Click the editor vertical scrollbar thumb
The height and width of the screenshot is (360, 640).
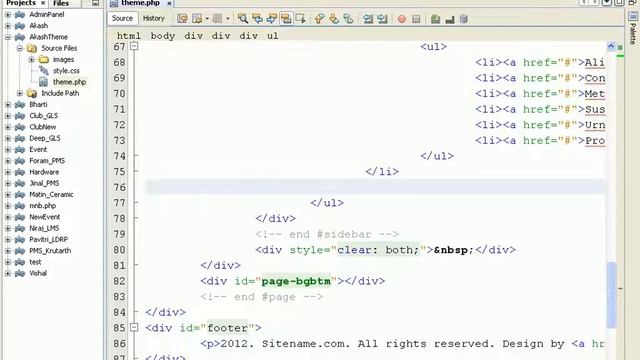point(611,295)
